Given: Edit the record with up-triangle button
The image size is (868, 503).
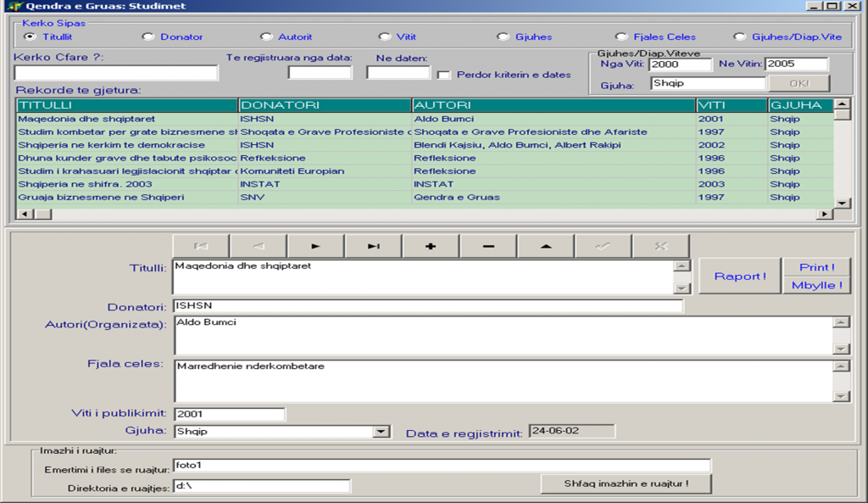Looking at the screenshot, I should 546,246.
